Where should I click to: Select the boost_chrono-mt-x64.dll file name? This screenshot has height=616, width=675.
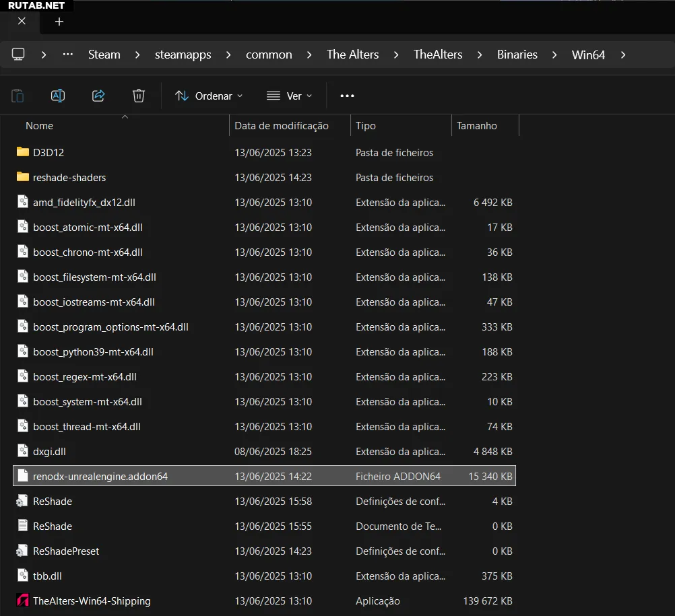coord(88,252)
